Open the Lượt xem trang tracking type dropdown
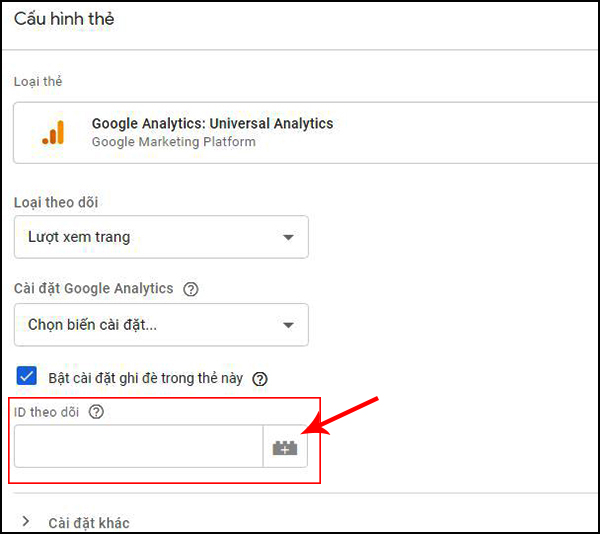Image resolution: width=600 pixels, height=534 pixels. click(161, 237)
